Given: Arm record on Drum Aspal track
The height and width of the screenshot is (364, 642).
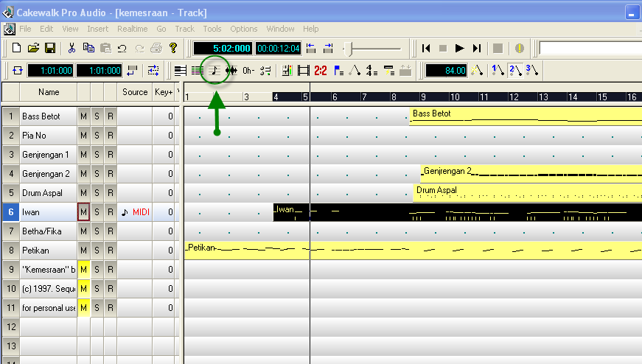Looking at the screenshot, I should pos(111,193).
